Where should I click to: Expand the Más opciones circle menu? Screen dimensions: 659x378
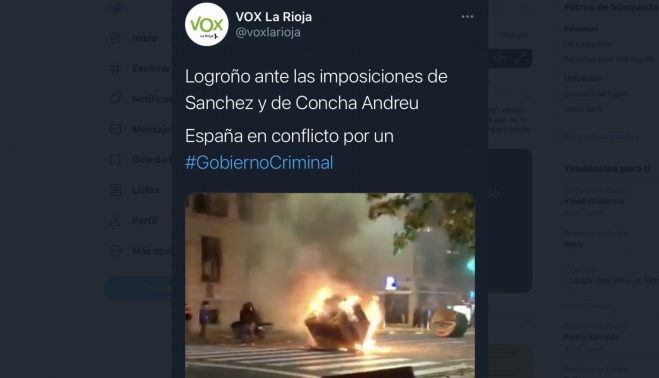point(115,251)
